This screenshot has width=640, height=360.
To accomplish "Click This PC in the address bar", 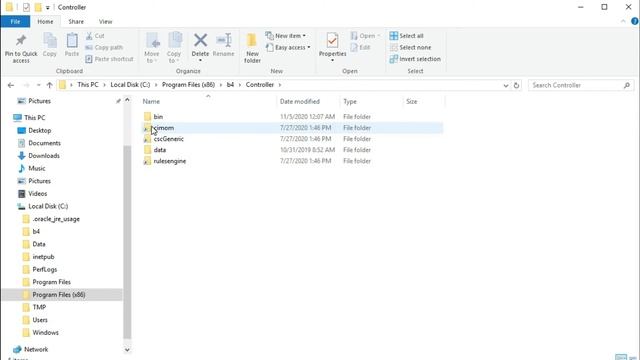I will tap(88, 85).
